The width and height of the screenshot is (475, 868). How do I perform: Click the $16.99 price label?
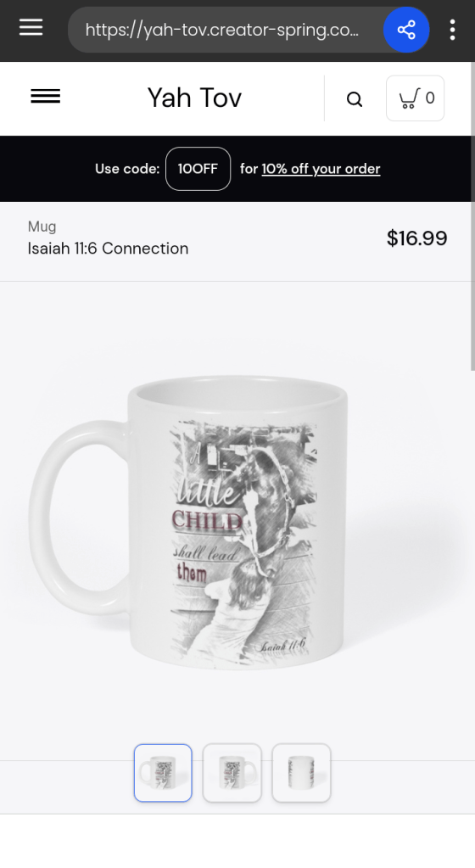pos(416,238)
